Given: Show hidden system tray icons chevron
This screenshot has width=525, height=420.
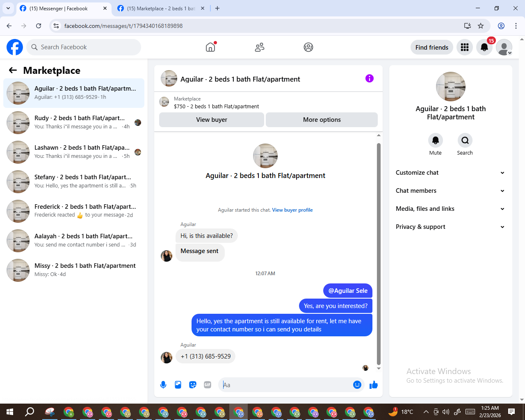Looking at the screenshot, I should coord(426,412).
